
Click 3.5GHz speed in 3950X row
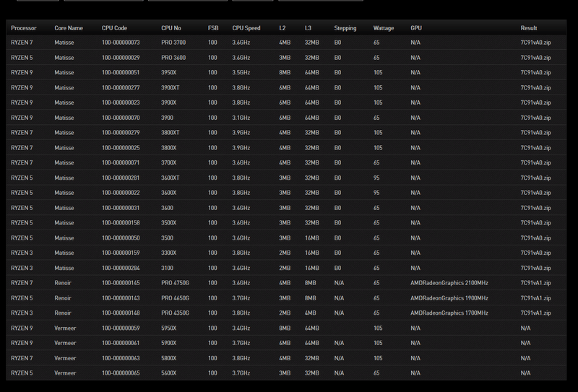click(241, 73)
